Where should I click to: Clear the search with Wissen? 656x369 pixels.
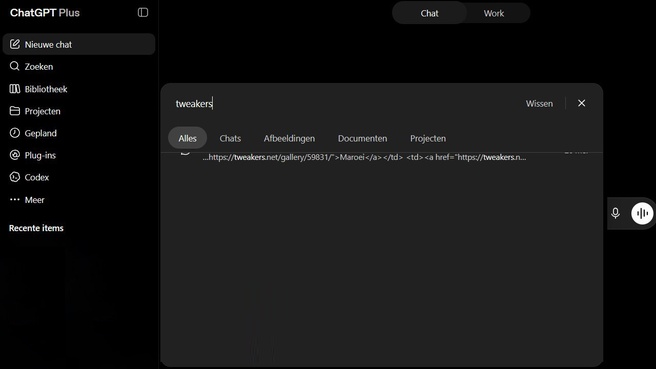539,103
